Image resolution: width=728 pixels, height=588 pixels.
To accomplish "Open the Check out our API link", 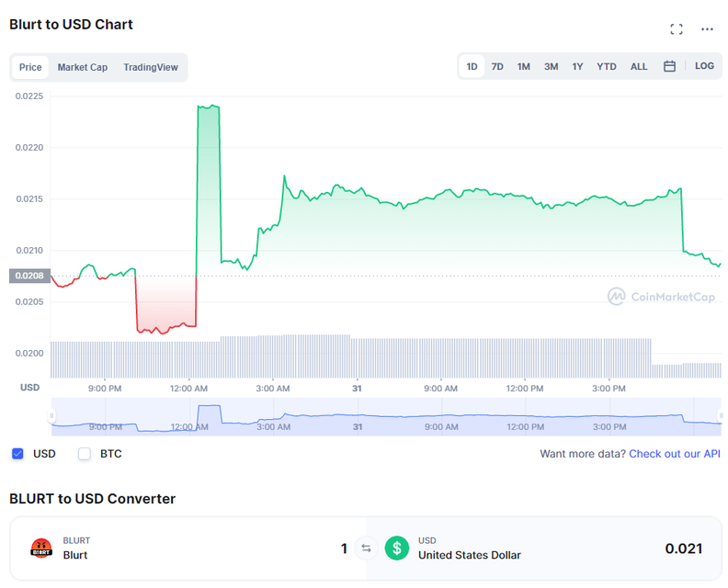I will 675,454.
